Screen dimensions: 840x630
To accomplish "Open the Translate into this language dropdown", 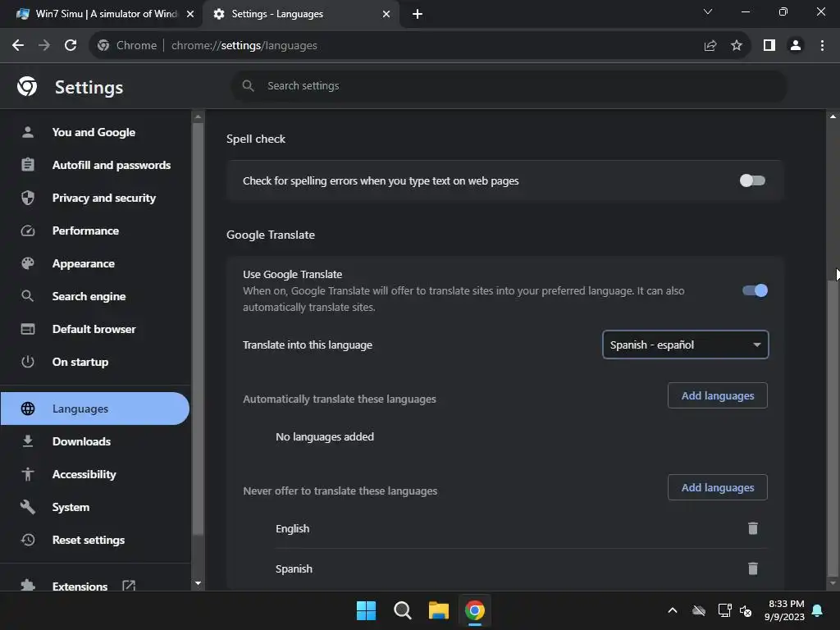I will tap(685, 345).
